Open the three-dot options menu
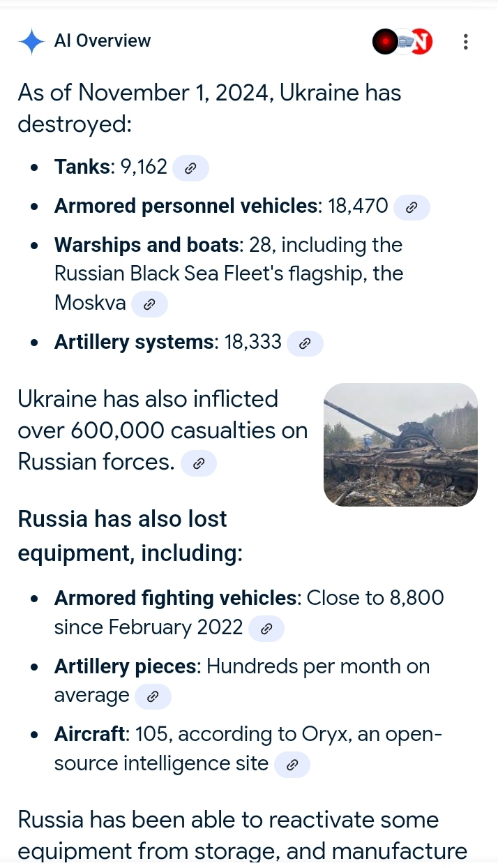The height and width of the screenshot is (868, 498). (465, 42)
